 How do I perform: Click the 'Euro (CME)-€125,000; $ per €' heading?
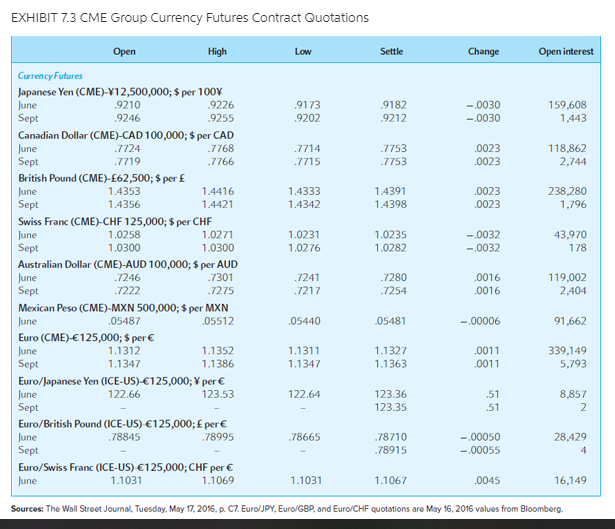(x=86, y=338)
